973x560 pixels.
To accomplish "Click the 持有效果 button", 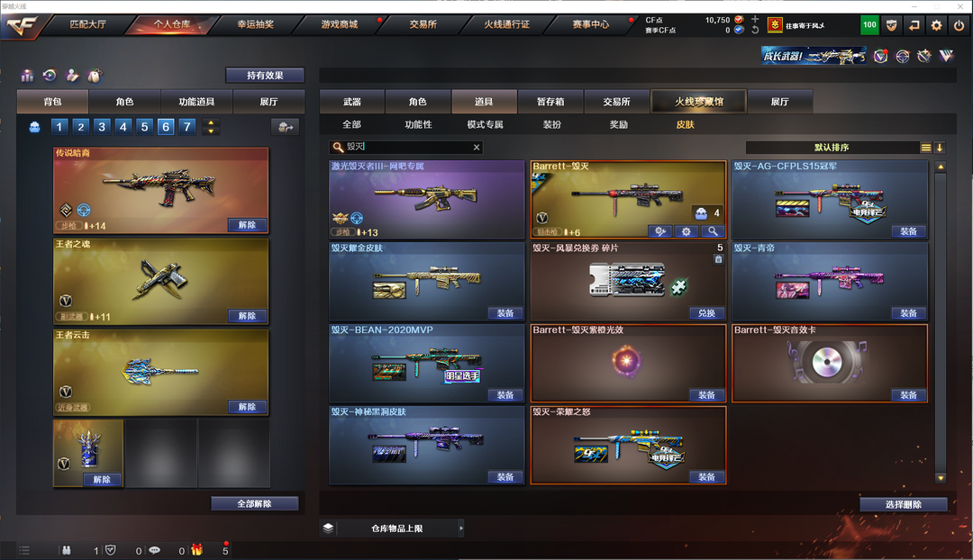I will point(265,75).
